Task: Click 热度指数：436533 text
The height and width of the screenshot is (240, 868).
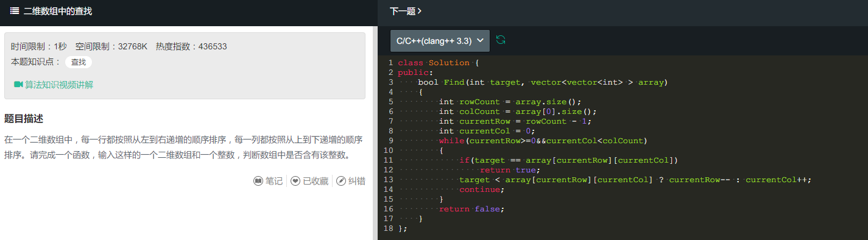Action: coord(191,46)
